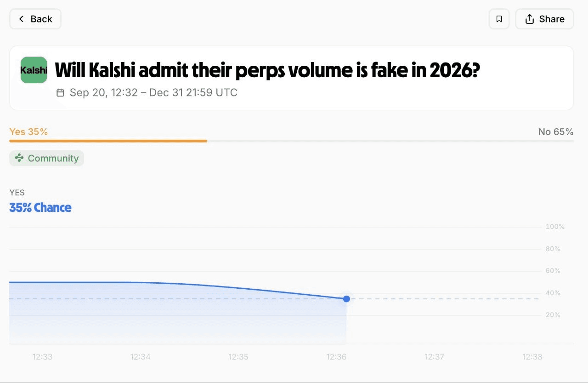The height and width of the screenshot is (383, 588).
Task: Open the green Kalshi logo thumbnail
Action: [x=34, y=70]
